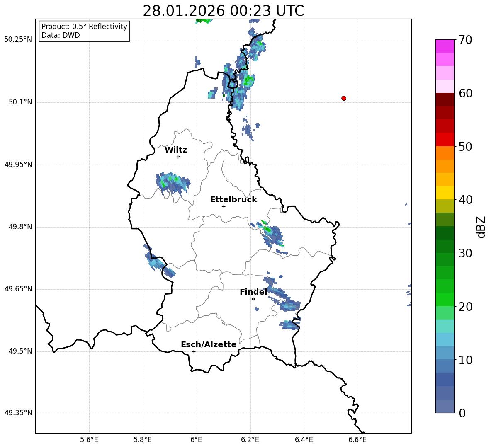Click the 49.5°N latitude label
The width and height of the screenshot is (491, 448).
point(20,351)
